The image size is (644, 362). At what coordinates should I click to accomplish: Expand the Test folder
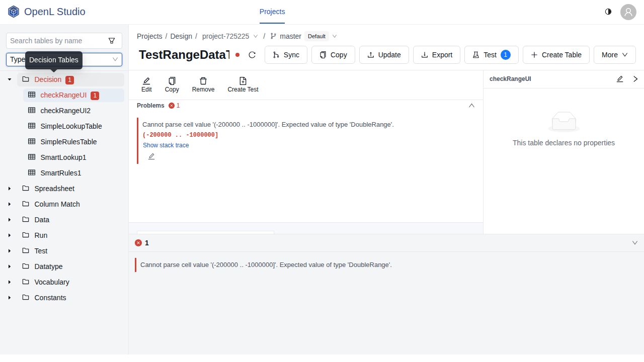point(10,251)
